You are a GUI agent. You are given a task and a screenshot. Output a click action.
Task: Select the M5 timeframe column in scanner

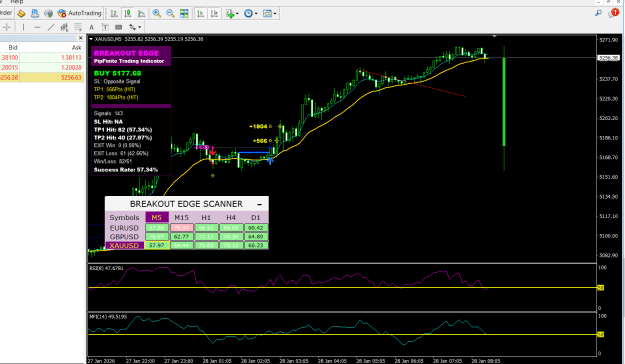click(x=156, y=217)
